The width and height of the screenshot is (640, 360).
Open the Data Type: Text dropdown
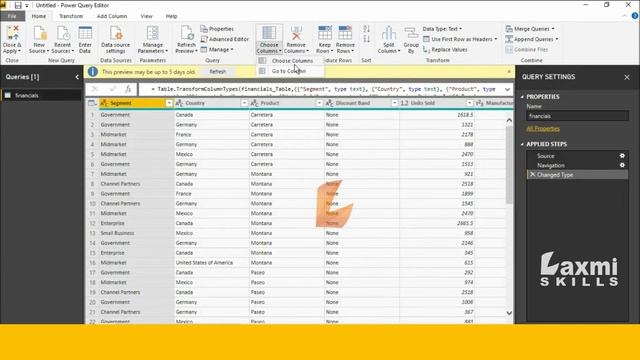pyautogui.click(x=442, y=29)
